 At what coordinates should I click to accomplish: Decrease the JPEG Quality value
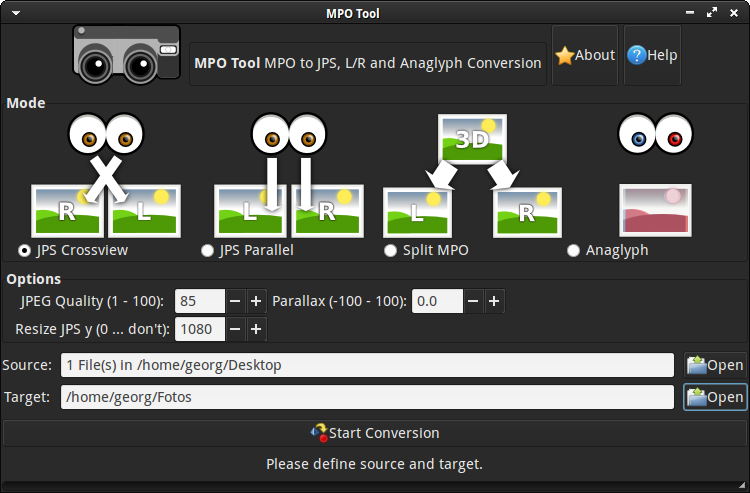pos(234,301)
